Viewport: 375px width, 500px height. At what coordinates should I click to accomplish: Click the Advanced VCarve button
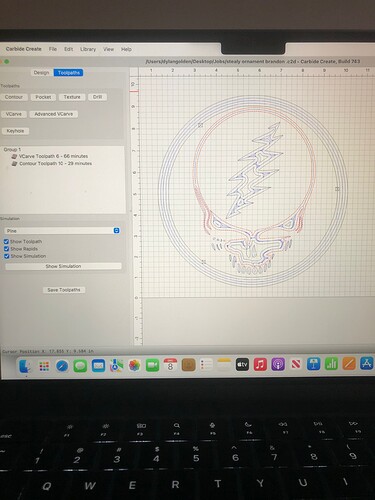[54, 114]
